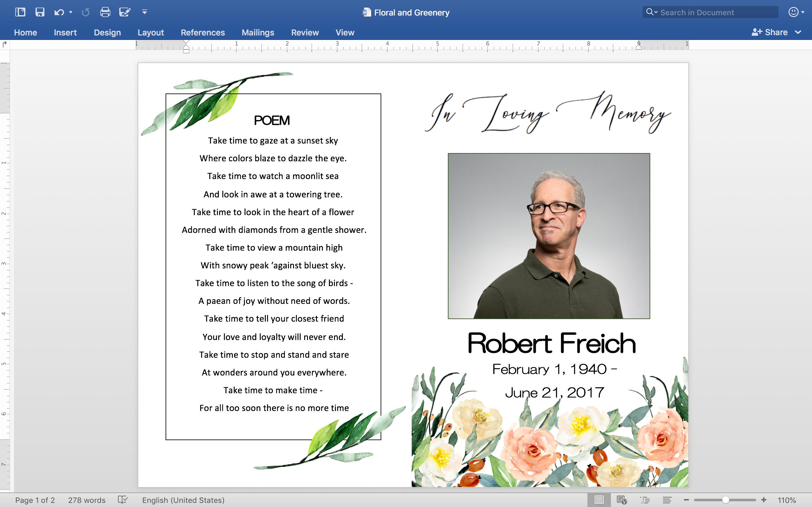Open the Print icon in Quick Access toolbar
812x507 pixels.
(x=105, y=12)
